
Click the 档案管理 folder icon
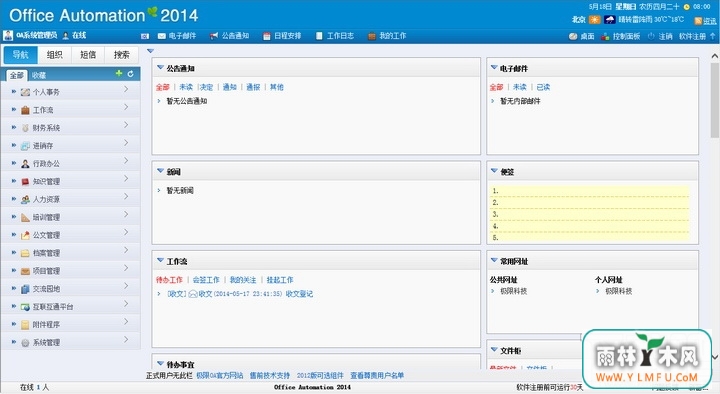tap(25, 253)
